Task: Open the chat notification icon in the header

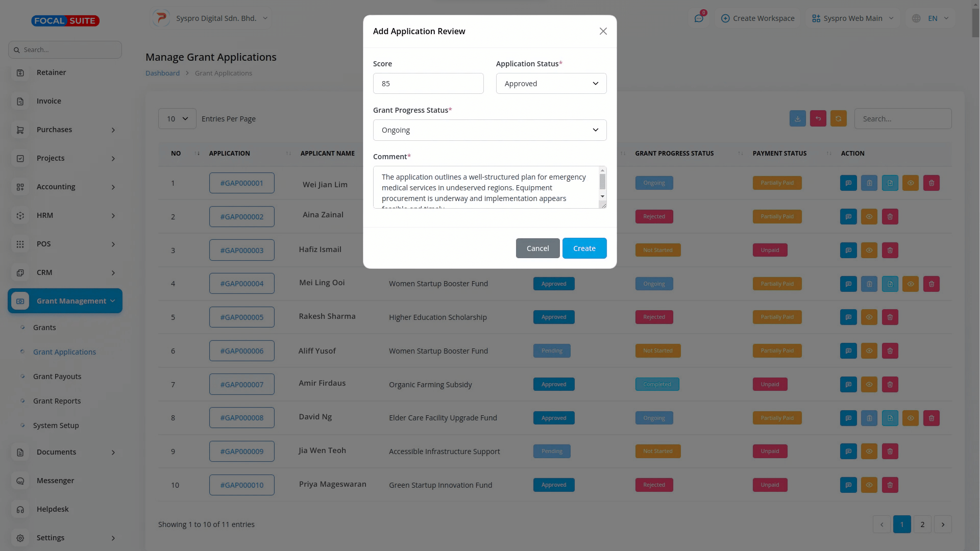Action: (699, 18)
